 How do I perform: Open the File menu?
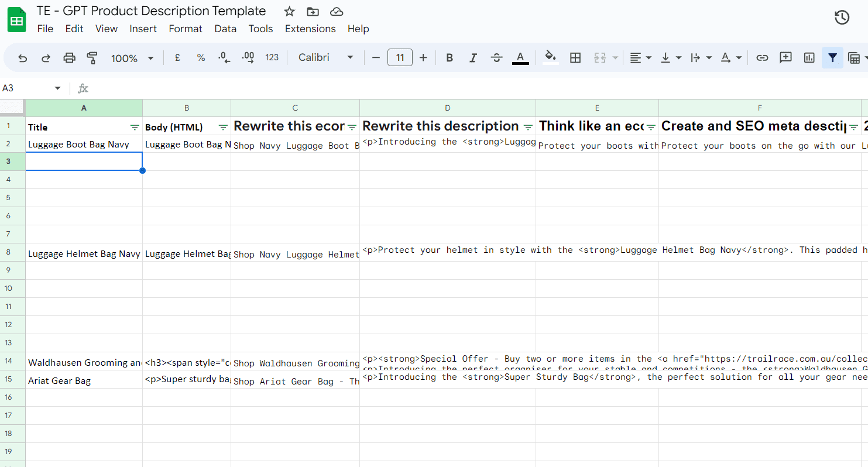click(x=45, y=29)
